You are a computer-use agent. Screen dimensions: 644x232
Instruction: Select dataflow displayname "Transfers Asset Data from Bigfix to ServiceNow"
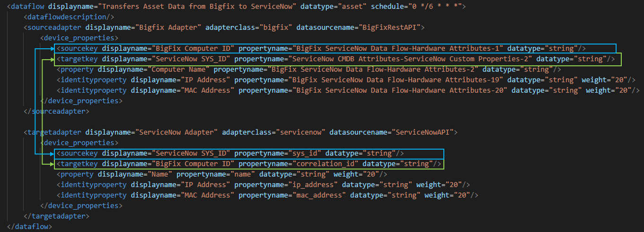pyautogui.click(x=197, y=7)
